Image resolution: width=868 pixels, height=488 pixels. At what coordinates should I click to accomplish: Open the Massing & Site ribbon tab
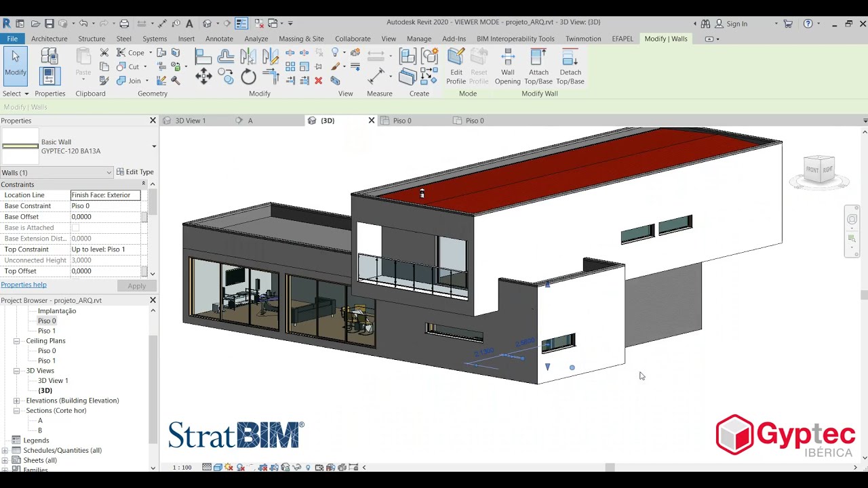click(x=301, y=39)
